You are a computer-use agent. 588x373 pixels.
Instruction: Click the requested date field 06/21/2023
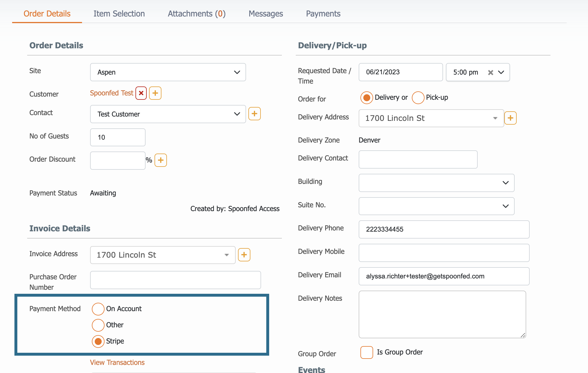401,72
